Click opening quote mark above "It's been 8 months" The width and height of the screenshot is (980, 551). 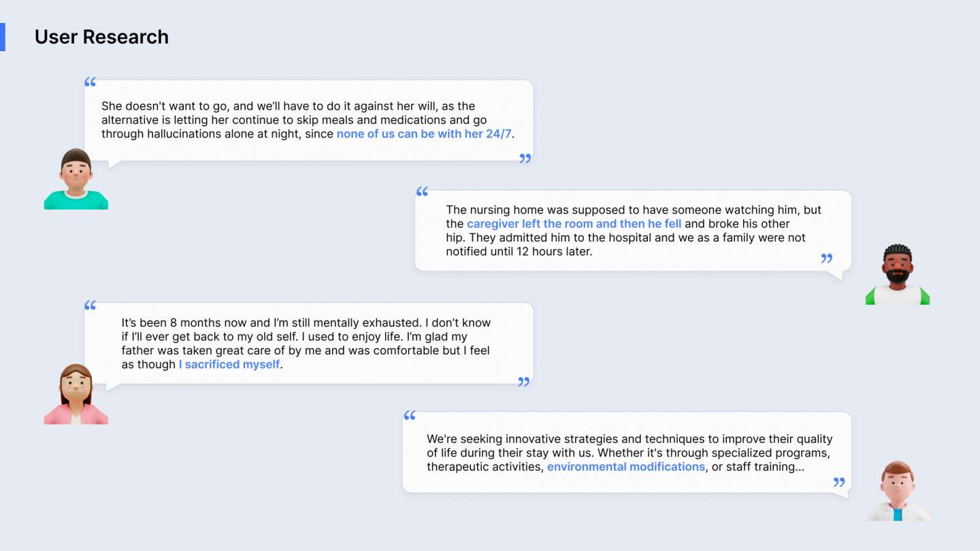click(x=90, y=305)
